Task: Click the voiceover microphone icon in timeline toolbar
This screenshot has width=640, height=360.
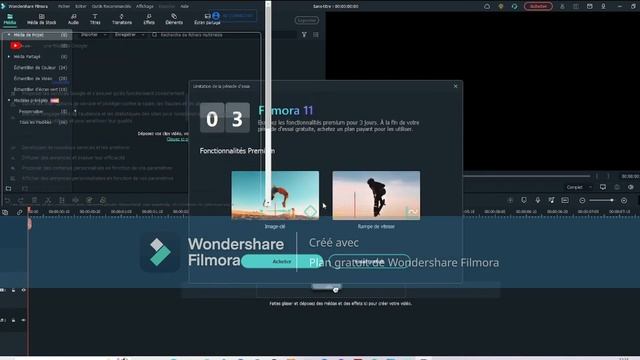Action: (538, 200)
